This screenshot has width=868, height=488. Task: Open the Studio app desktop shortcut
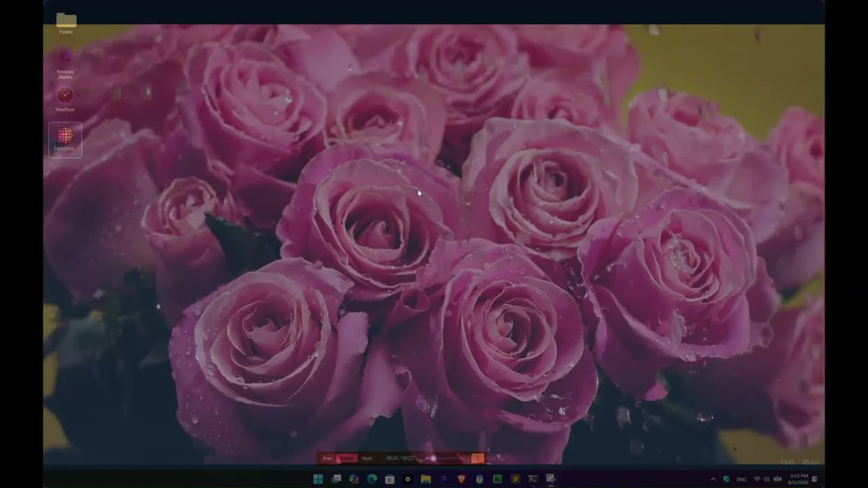coord(65,64)
